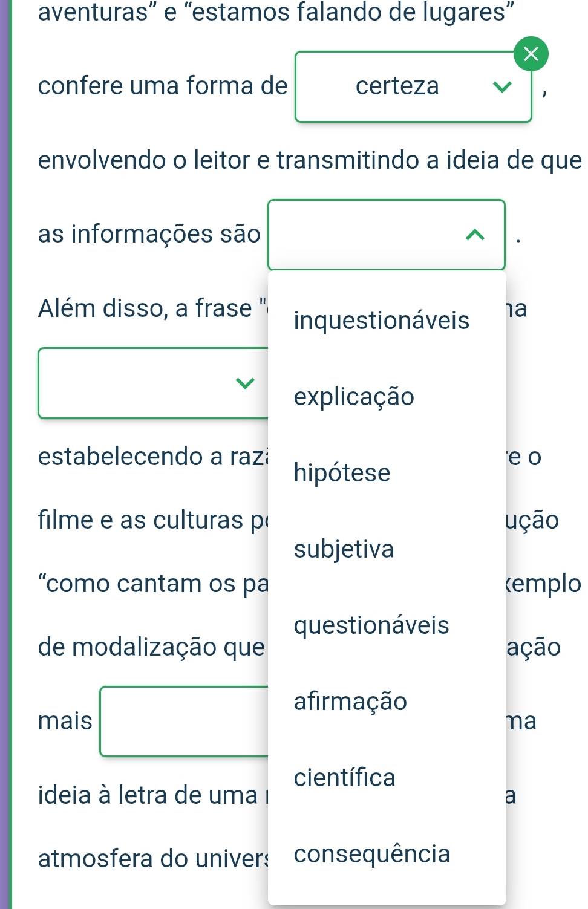Collapse the open dropdown with up chevron
Screen dimensions: 588x909
pyautogui.click(x=475, y=235)
